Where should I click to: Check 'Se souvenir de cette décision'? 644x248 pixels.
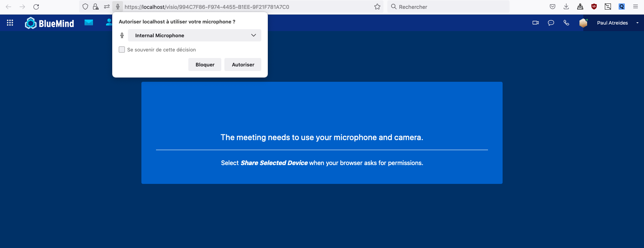click(x=122, y=50)
